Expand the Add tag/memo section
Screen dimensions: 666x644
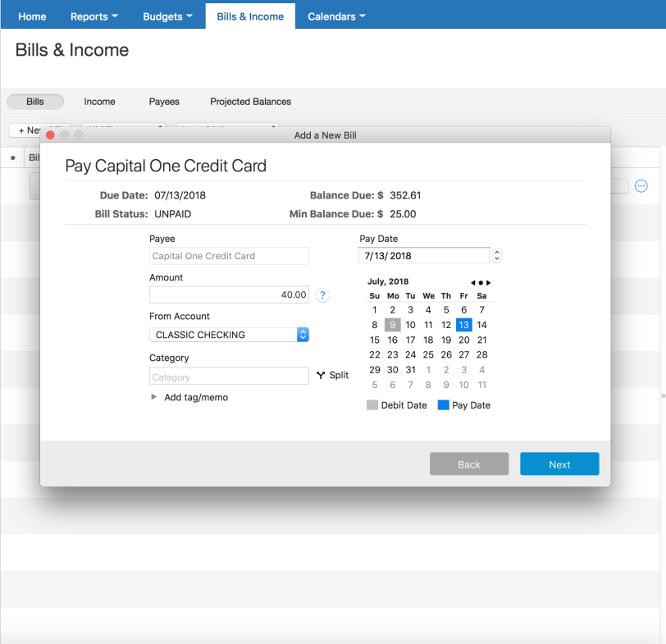[153, 397]
